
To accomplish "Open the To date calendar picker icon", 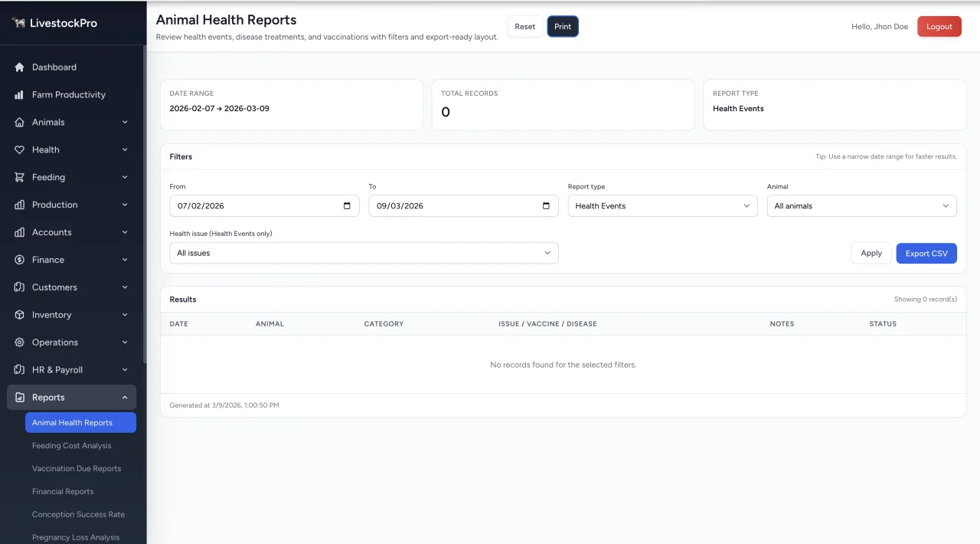I will (x=546, y=206).
